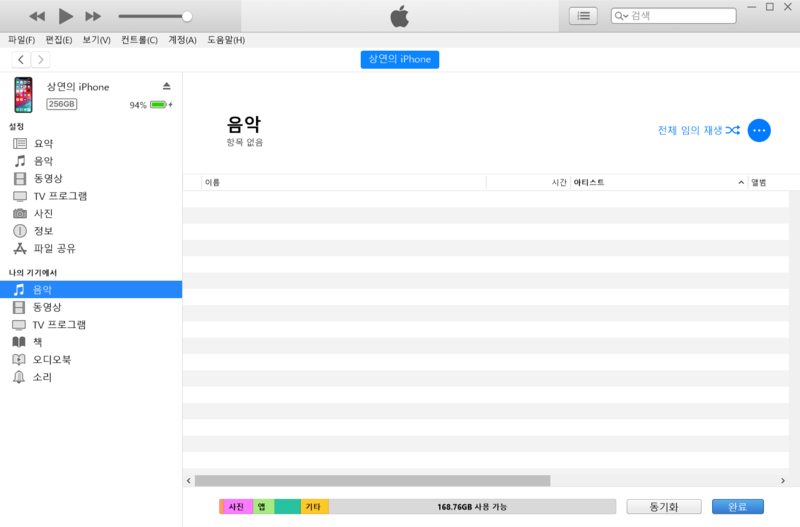Toggle sort direction arrow in 아티스트 column
This screenshot has width=800, height=527.
pyautogui.click(x=741, y=182)
